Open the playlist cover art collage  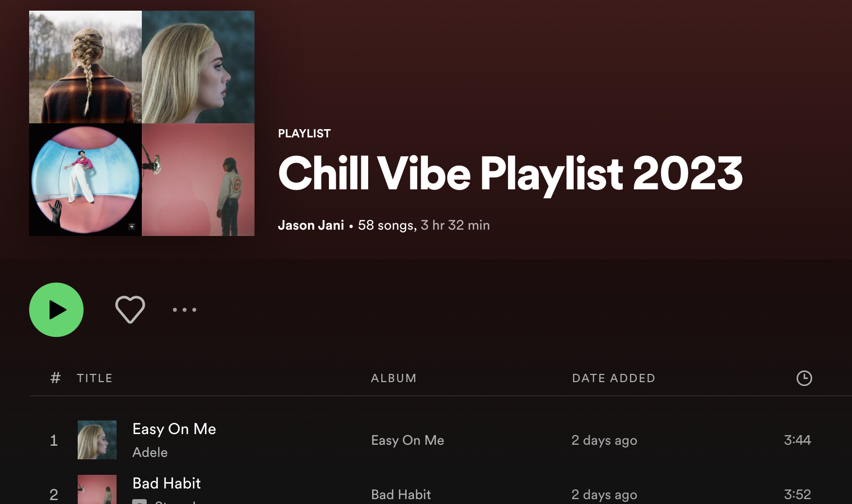(x=142, y=123)
